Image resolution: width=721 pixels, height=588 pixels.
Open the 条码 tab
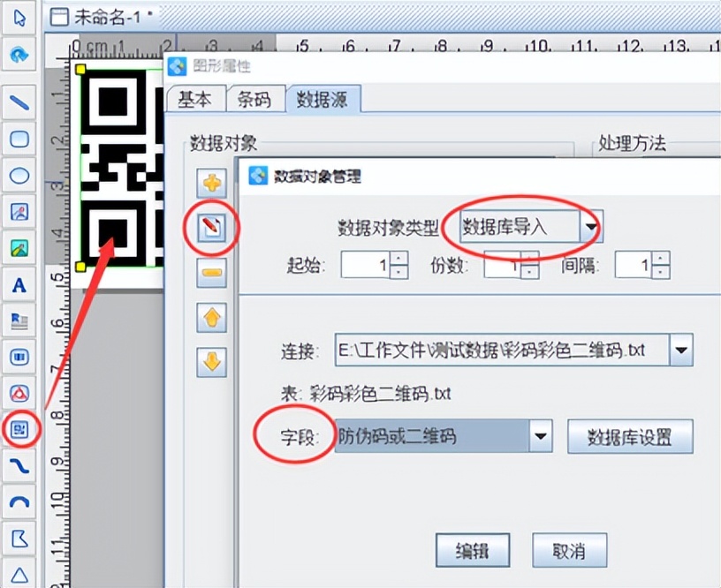pos(255,99)
